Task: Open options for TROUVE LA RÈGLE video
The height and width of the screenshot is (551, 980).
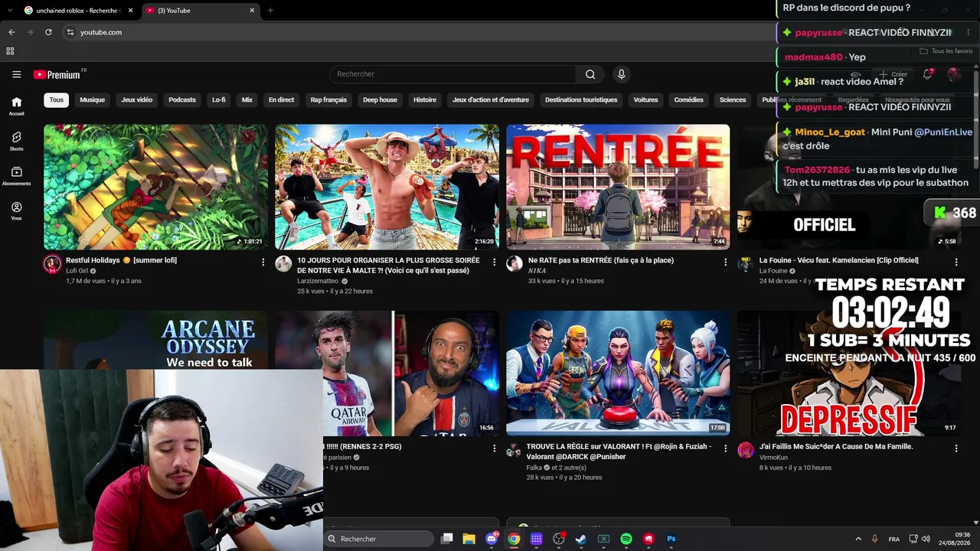Action: pyautogui.click(x=726, y=448)
